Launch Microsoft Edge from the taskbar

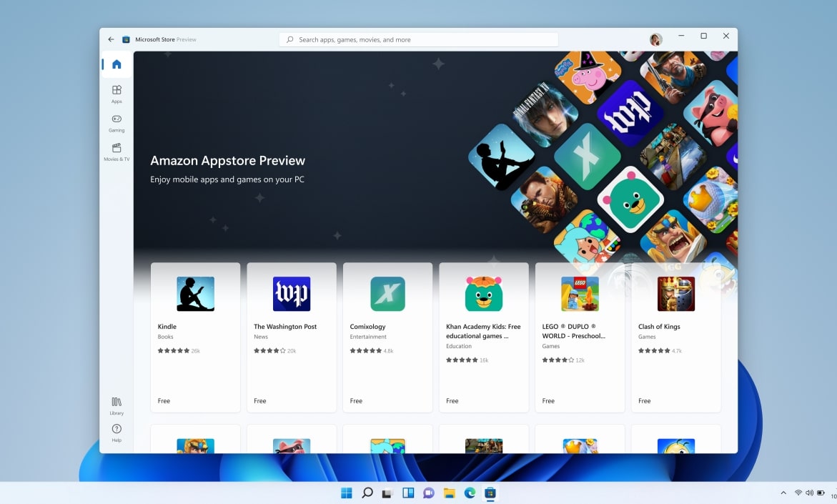pyautogui.click(x=470, y=493)
